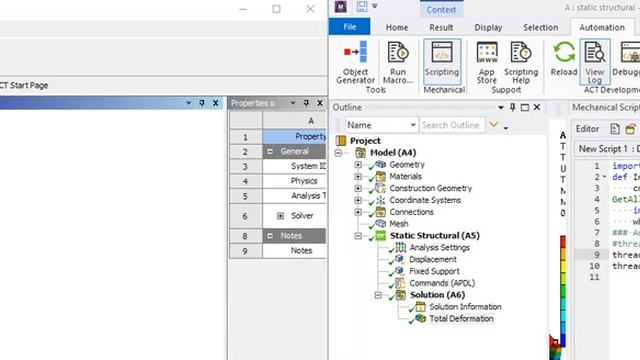This screenshot has height=360, width=640.
Task: Click the open script folder icon in Editor
Action: 630,129
